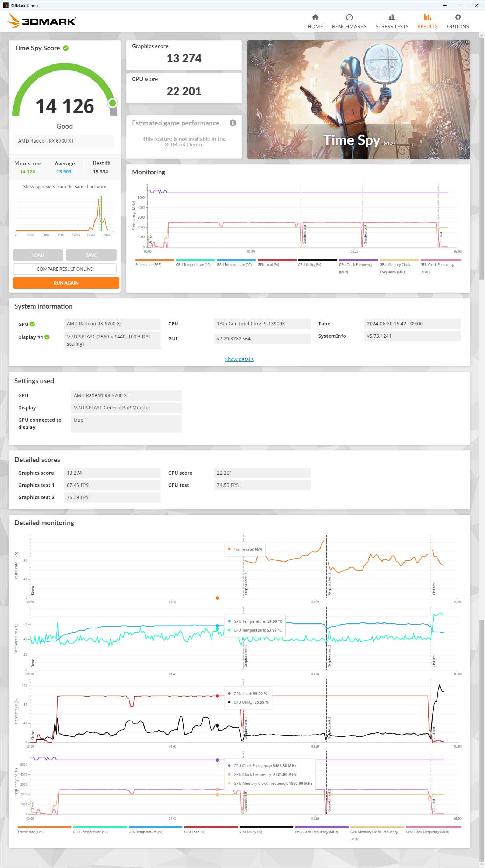Click the Save button

point(91,255)
